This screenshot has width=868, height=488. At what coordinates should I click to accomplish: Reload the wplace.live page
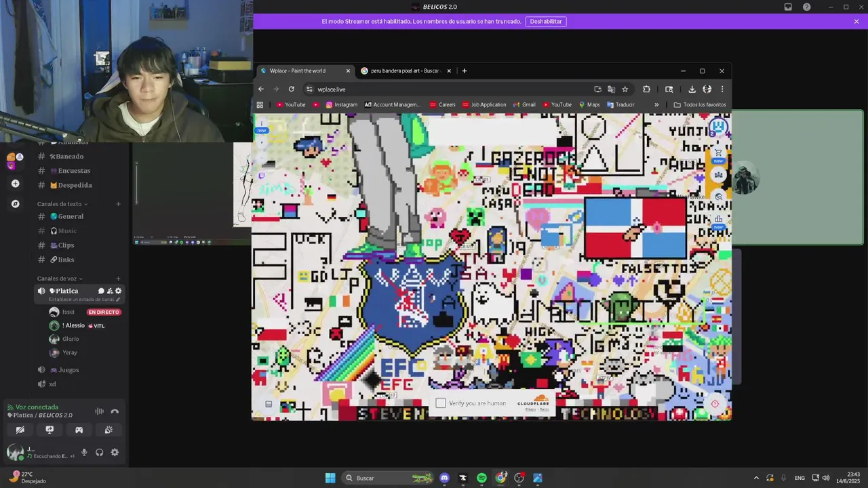click(292, 89)
